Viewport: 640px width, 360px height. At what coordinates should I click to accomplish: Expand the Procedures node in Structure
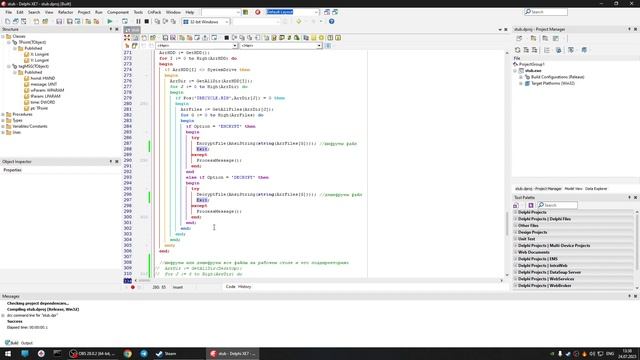click(x=3, y=114)
